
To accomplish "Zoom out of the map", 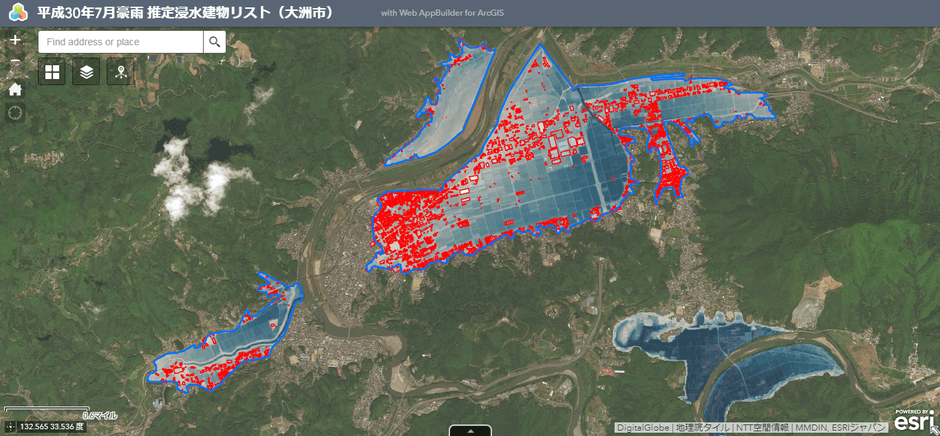I will (x=14, y=64).
